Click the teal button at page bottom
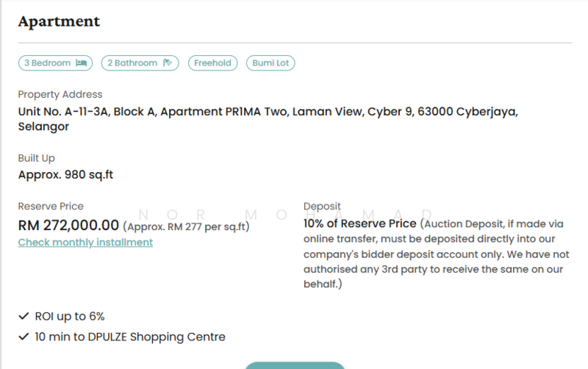Image resolution: width=588 pixels, height=369 pixels. click(x=294, y=365)
